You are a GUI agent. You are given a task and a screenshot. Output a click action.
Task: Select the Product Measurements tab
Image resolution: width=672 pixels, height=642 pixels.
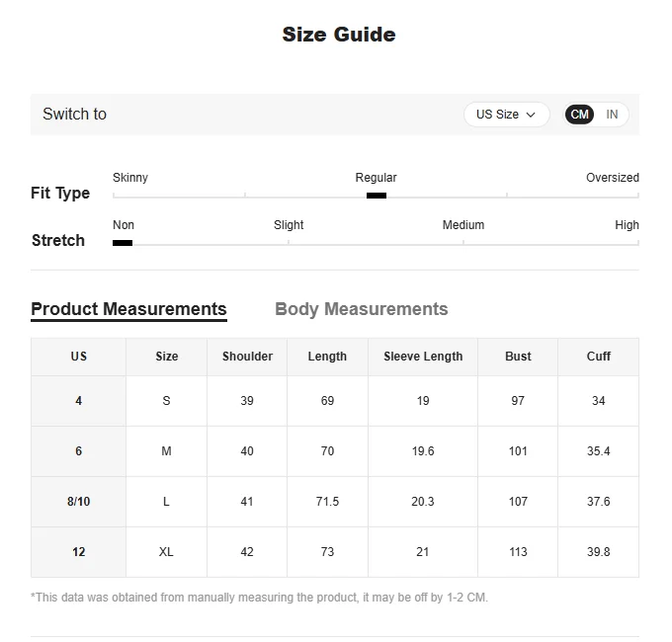(x=128, y=309)
